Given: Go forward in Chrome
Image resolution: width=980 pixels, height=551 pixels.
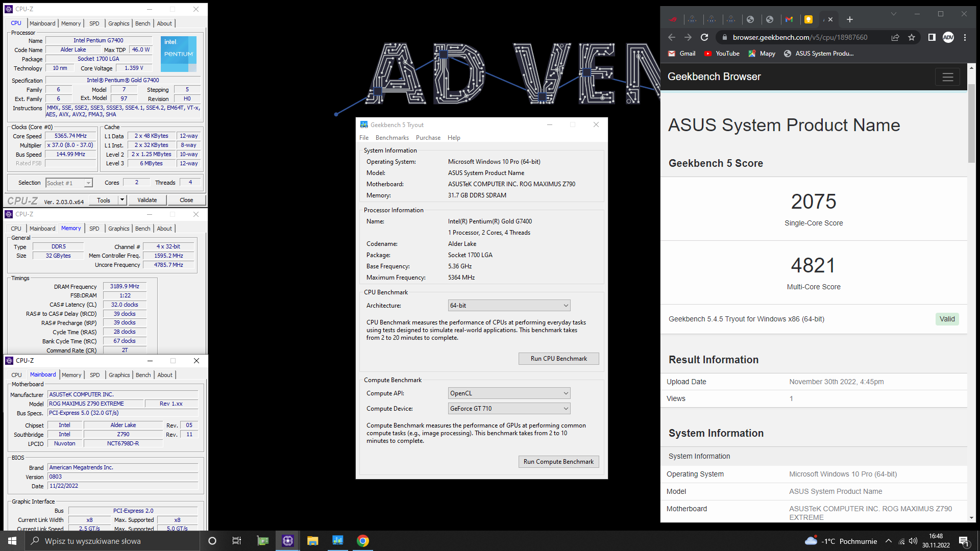Looking at the screenshot, I should (688, 37).
